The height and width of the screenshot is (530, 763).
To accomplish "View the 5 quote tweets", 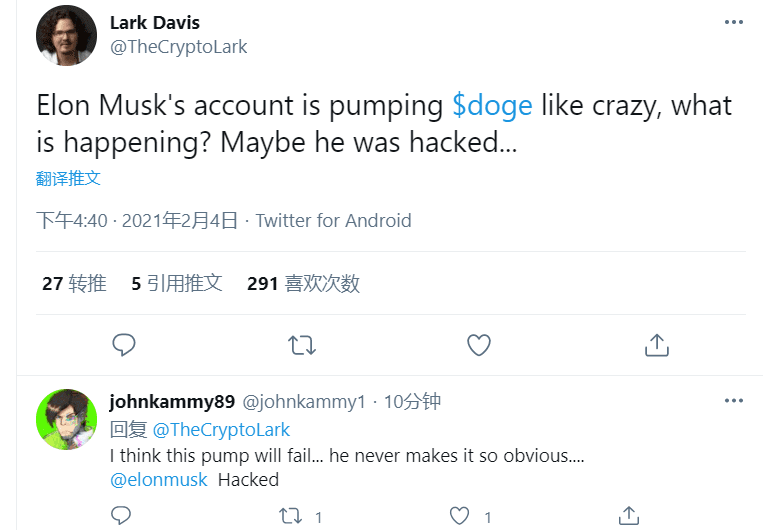I will tap(176, 284).
